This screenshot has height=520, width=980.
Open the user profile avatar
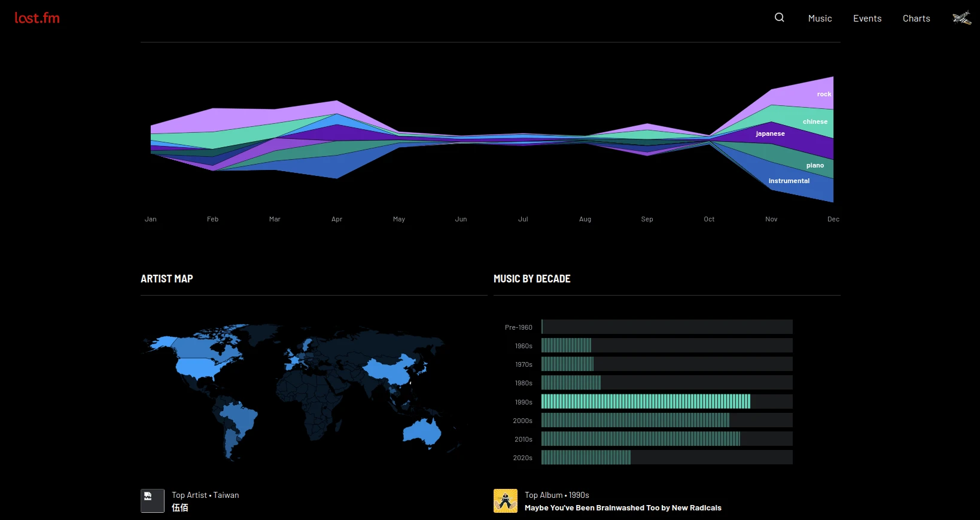pyautogui.click(x=961, y=18)
